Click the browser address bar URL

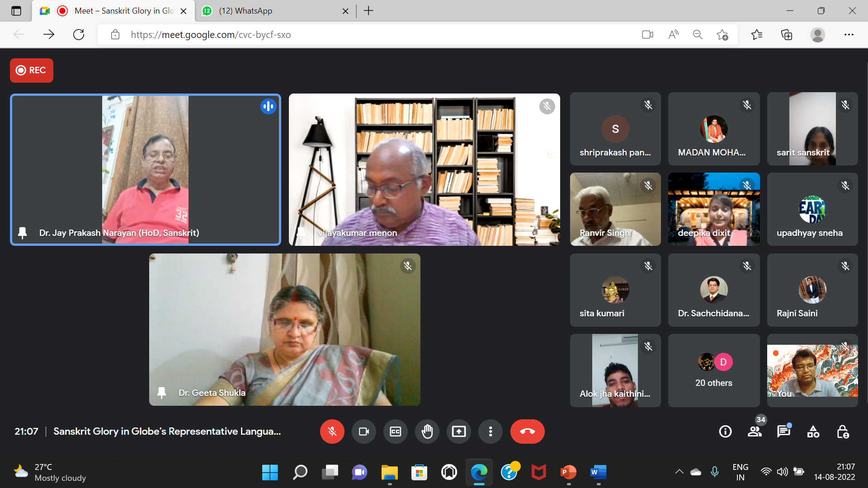click(211, 35)
